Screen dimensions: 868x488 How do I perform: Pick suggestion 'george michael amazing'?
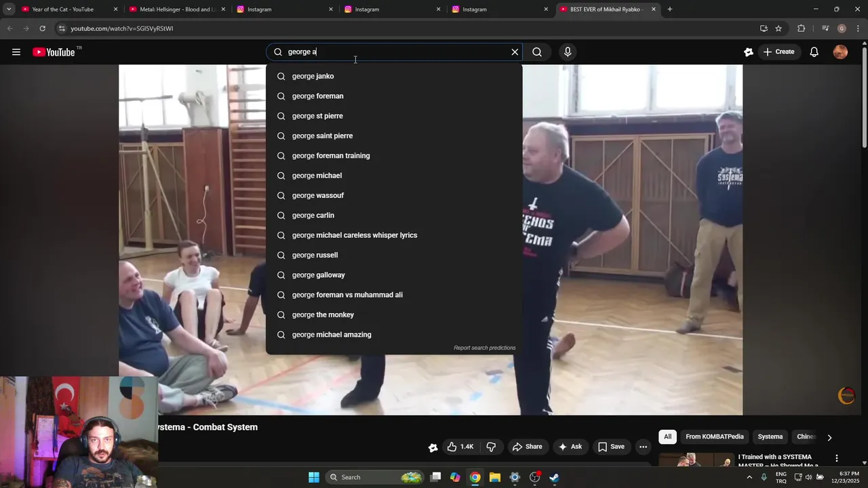pyautogui.click(x=394, y=335)
